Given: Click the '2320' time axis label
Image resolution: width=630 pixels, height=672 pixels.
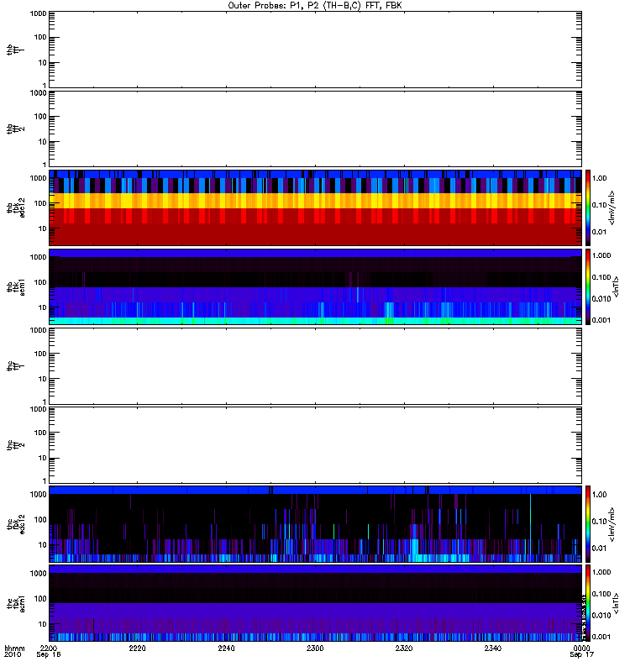Looking at the screenshot, I should (x=404, y=648).
